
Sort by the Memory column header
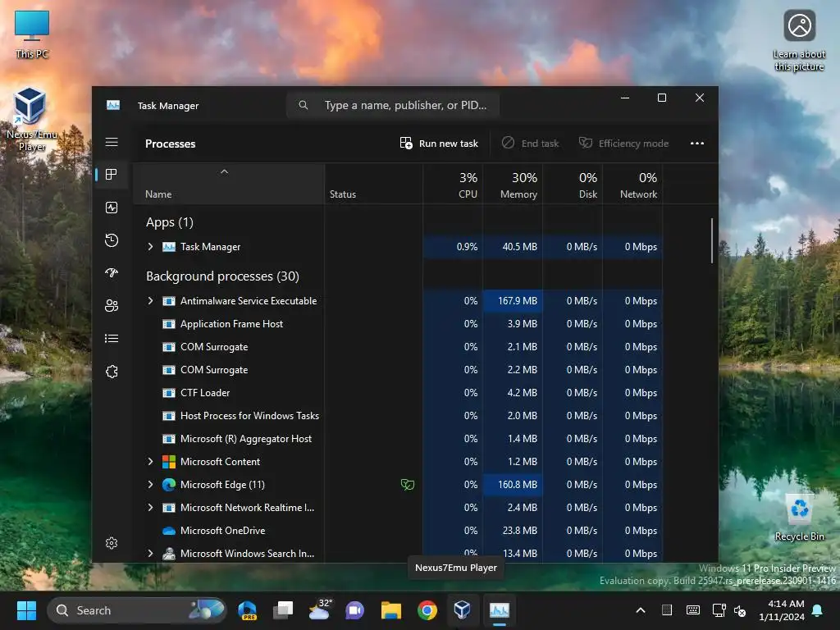point(513,184)
